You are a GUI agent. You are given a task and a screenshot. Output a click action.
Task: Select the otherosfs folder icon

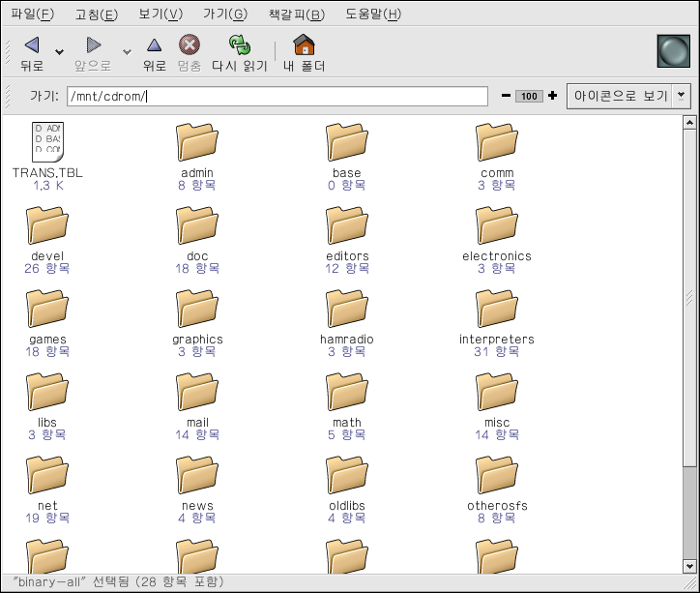pyautogui.click(x=496, y=476)
